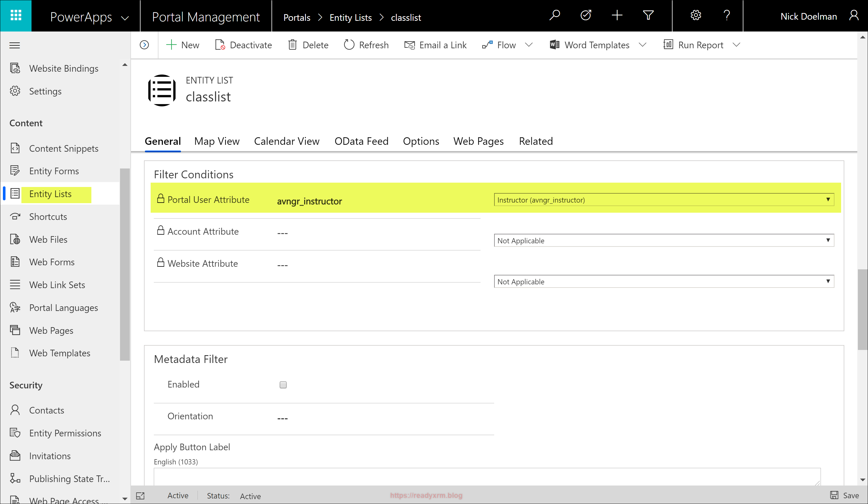The height and width of the screenshot is (504, 868).
Task: Collapse the sidebar hamburger menu
Action: (x=14, y=45)
